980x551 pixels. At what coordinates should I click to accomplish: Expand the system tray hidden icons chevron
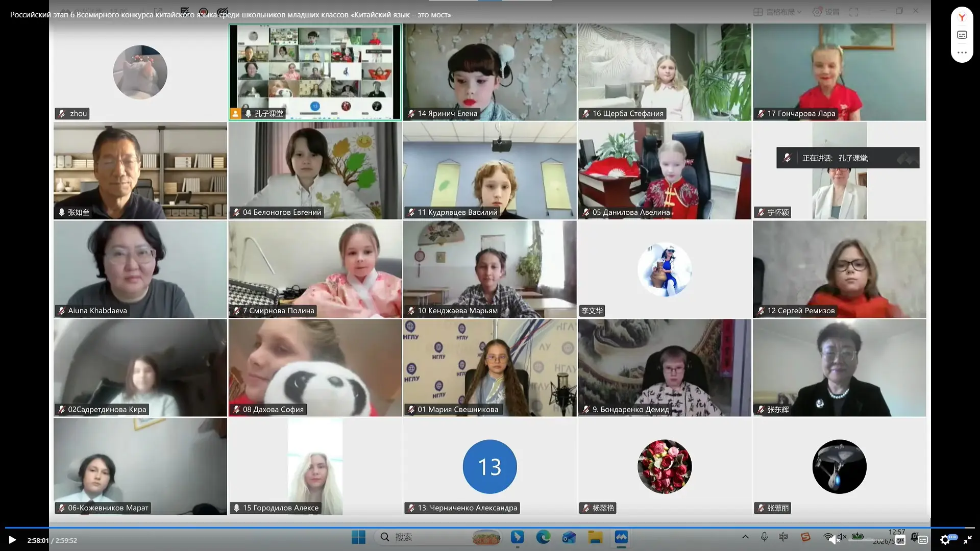(x=745, y=537)
